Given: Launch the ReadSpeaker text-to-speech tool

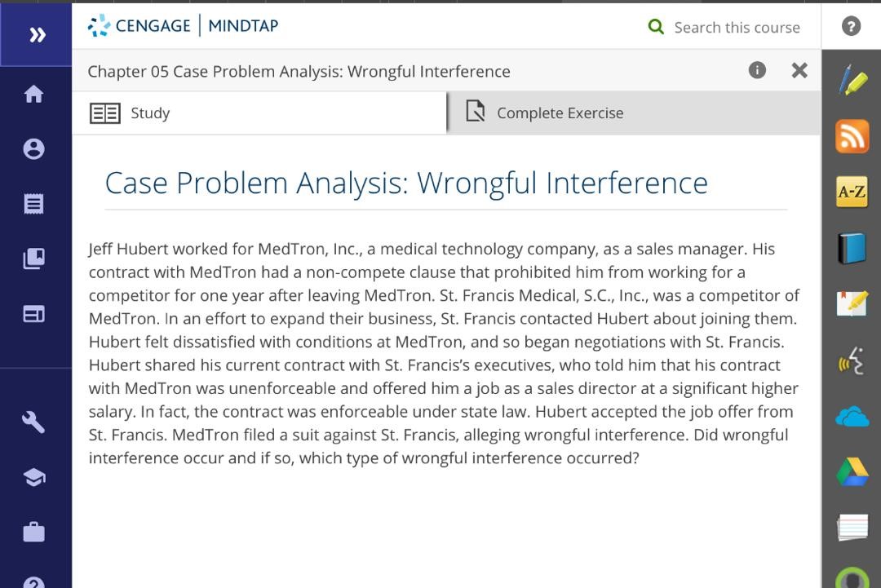Looking at the screenshot, I should tap(852, 359).
